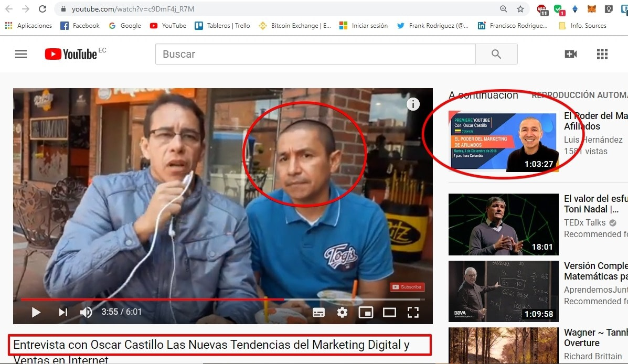Open the Google bookmark
628x364 pixels.
[125, 26]
